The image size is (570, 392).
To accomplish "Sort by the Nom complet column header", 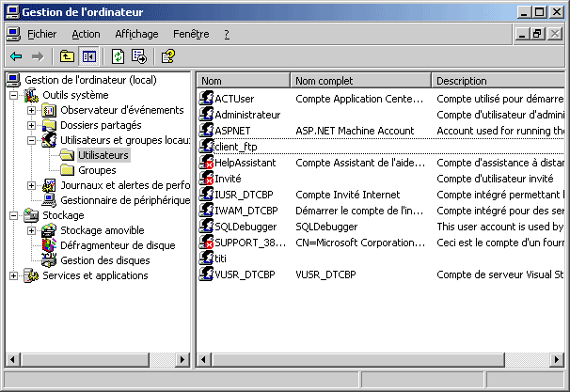I will point(359,81).
